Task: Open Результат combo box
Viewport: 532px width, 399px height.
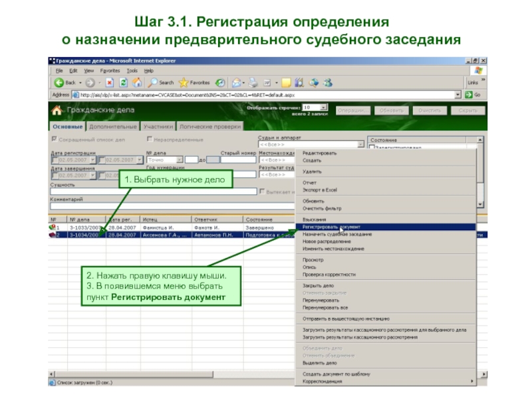Action: 277,175
